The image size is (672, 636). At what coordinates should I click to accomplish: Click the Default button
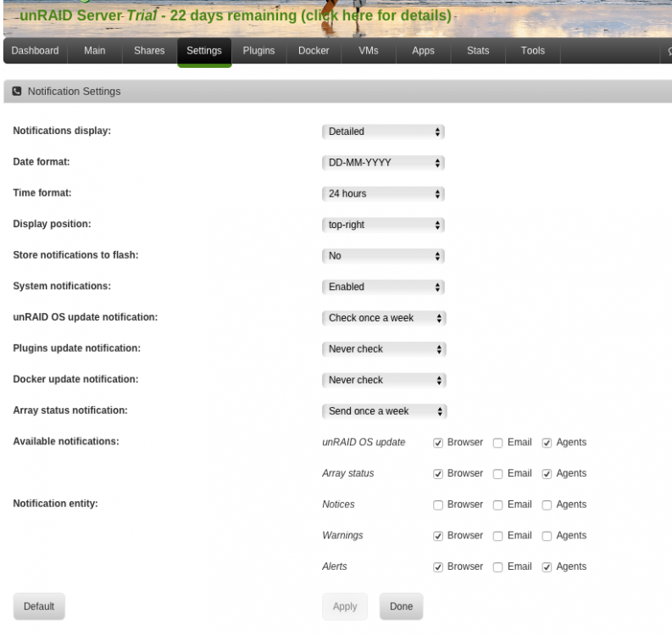click(39, 606)
